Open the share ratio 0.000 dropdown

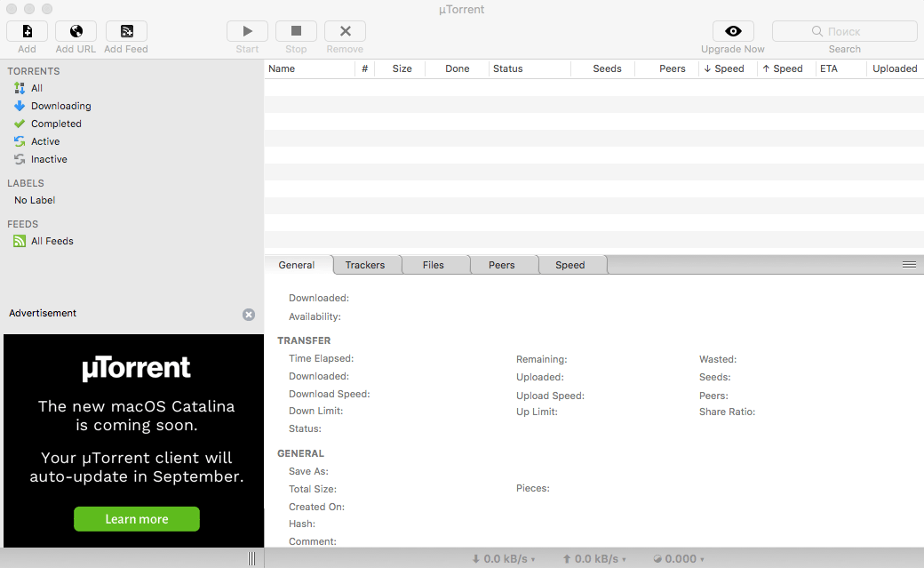(679, 558)
